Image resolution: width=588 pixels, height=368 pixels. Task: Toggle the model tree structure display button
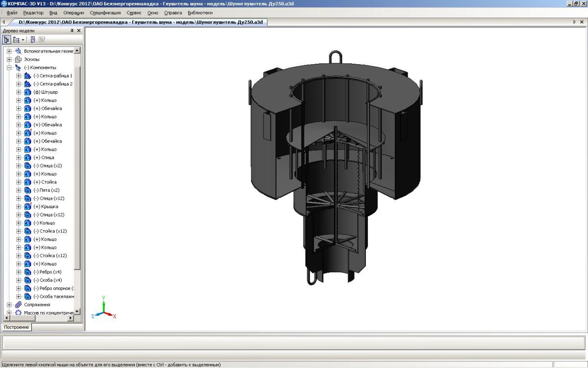tap(6, 39)
